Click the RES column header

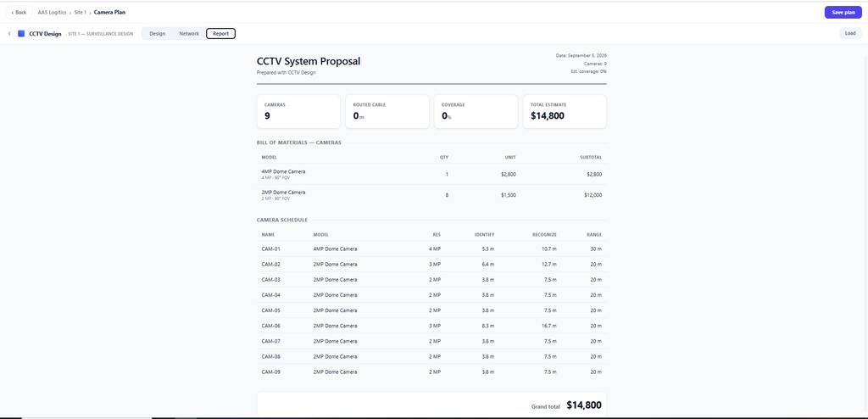(437, 234)
